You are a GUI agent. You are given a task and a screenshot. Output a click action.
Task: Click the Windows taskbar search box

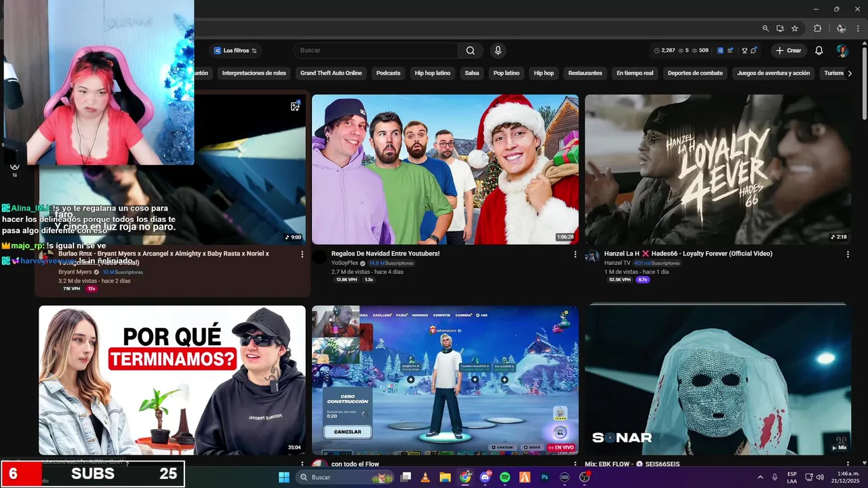coord(345,477)
